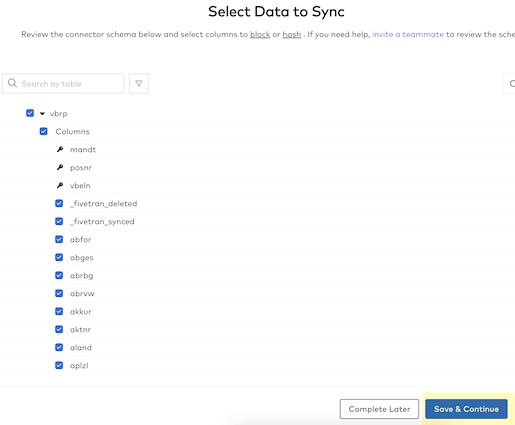Deselect the abfor column checkbox
Image resolution: width=515 pixels, height=425 pixels.
[x=59, y=239]
